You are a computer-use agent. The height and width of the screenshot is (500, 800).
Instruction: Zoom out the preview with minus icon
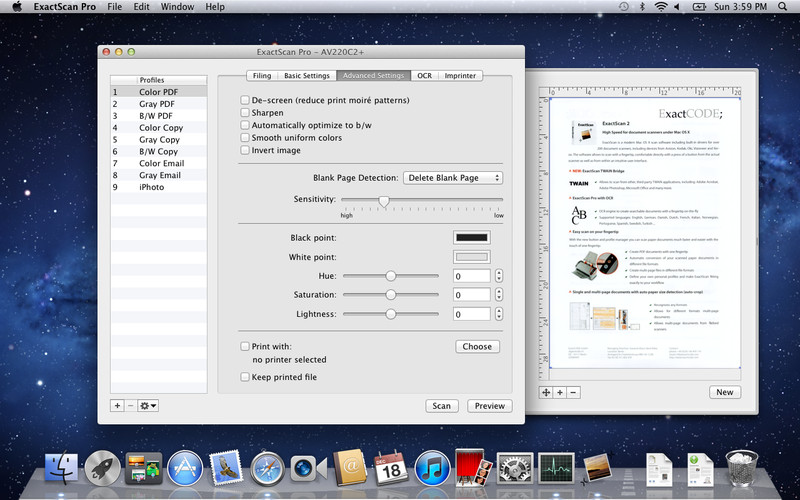(x=573, y=393)
